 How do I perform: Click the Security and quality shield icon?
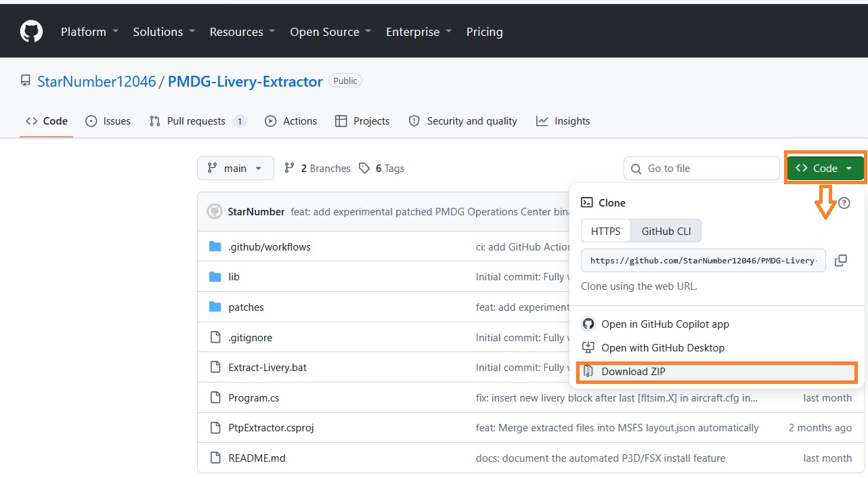coord(414,121)
